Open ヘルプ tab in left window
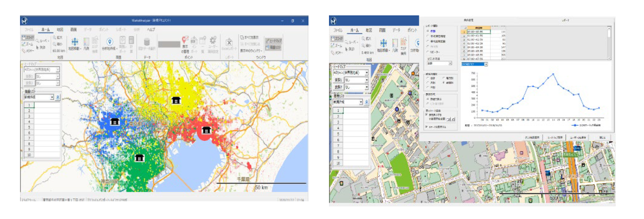The height and width of the screenshot is (219, 644). pyautogui.click(x=152, y=29)
